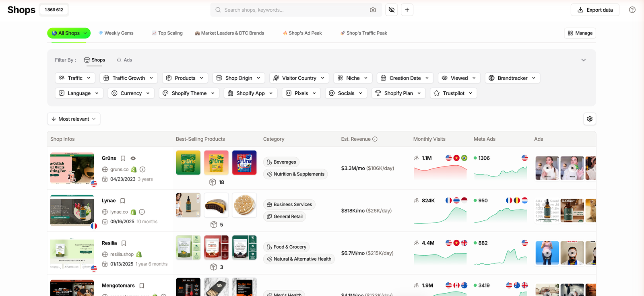
Task: Switch filter type to Ads
Action: pos(124,60)
